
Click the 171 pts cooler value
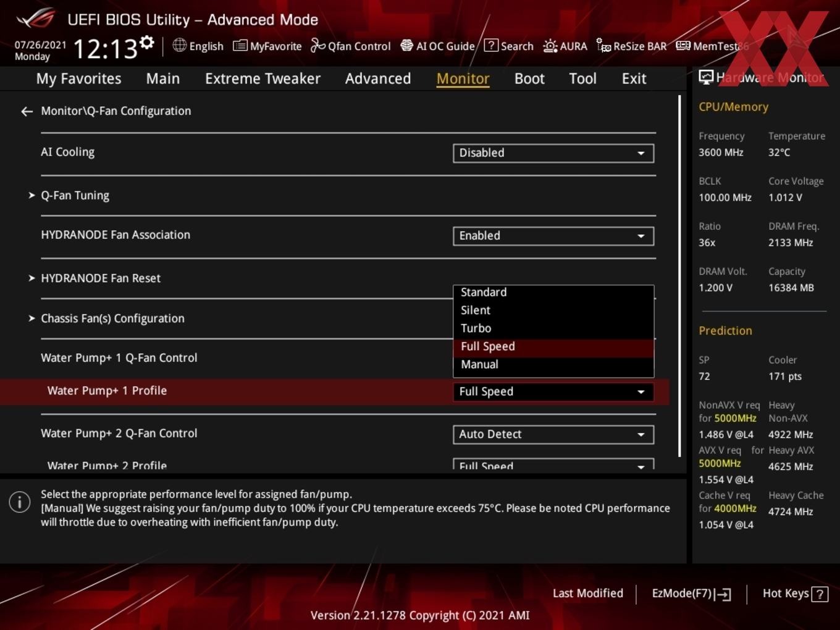[x=785, y=376]
